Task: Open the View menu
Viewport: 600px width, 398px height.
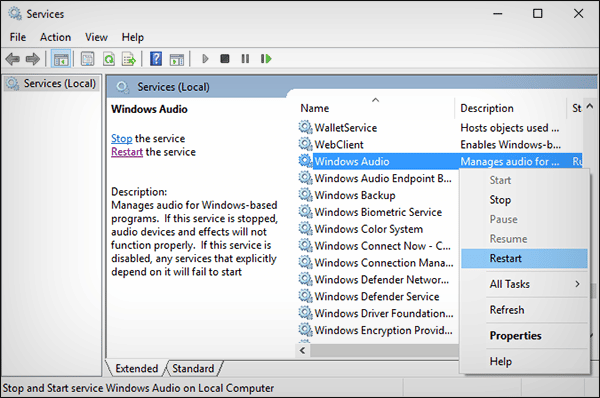Action: (x=96, y=37)
